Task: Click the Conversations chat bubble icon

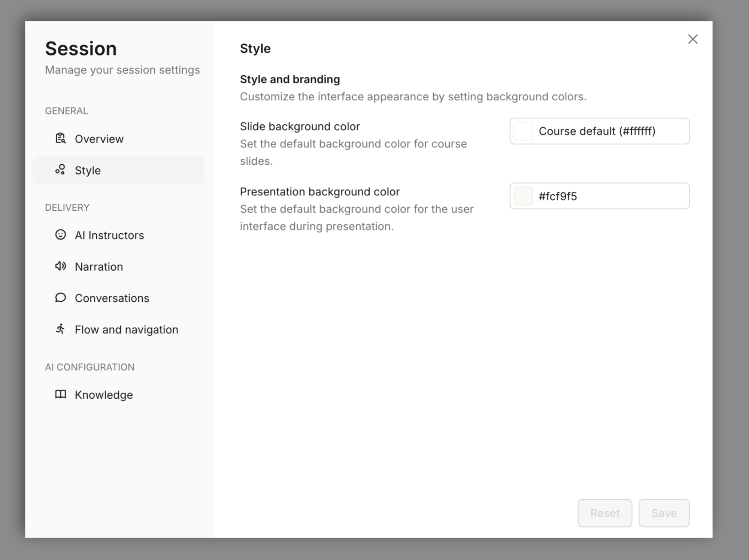Action: pos(60,298)
